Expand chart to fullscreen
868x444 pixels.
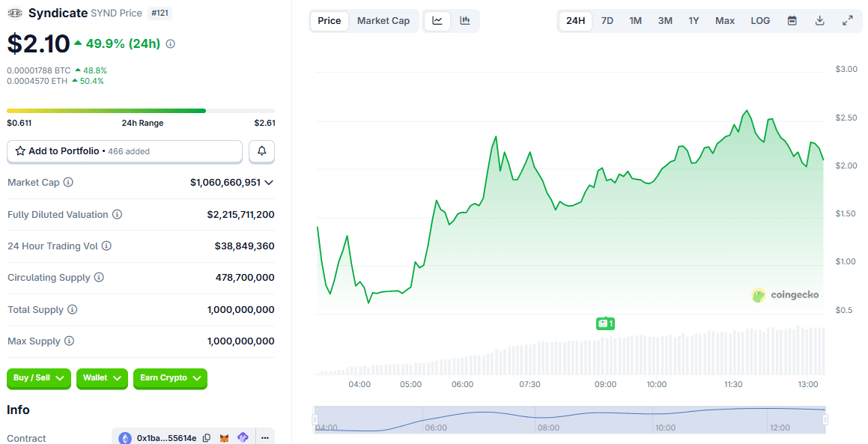pos(847,21)
